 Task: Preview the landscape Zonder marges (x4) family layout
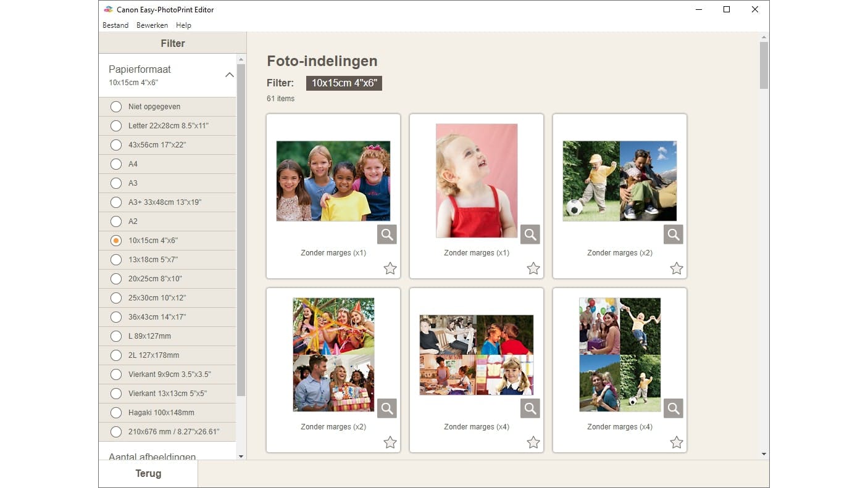pos(530,408)
